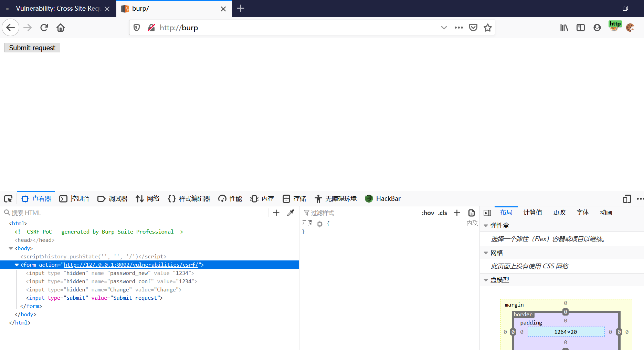The image size is (644, 350).
Task: Toggle .cls class panel
Action: click(x=443, y=213)
